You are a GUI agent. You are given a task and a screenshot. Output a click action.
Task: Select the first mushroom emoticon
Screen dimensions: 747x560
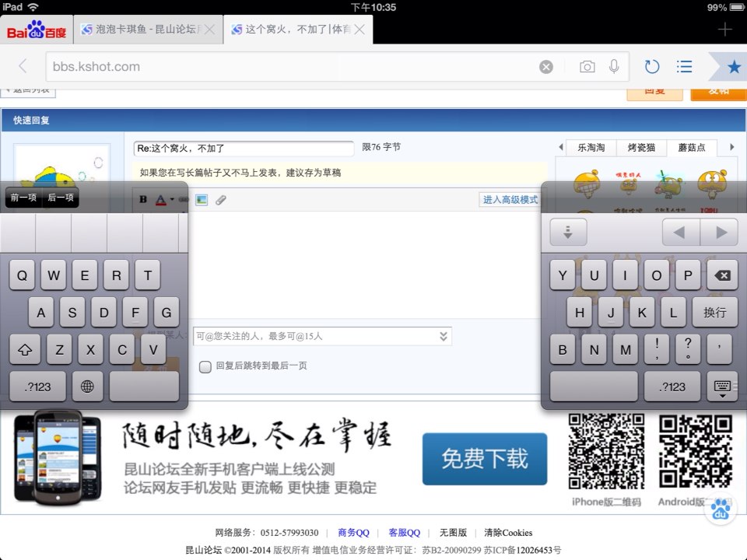point(587,184)
